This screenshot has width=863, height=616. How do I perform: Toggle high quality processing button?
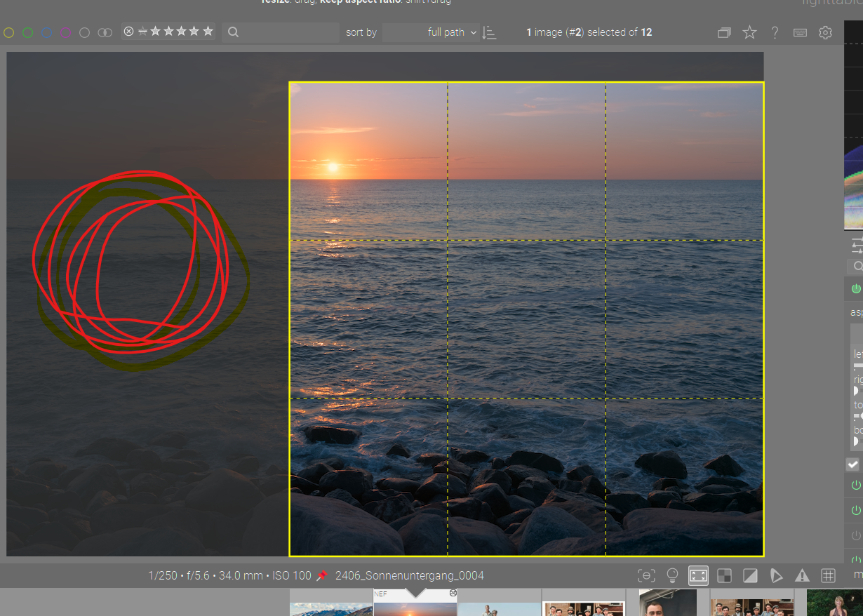698,576
